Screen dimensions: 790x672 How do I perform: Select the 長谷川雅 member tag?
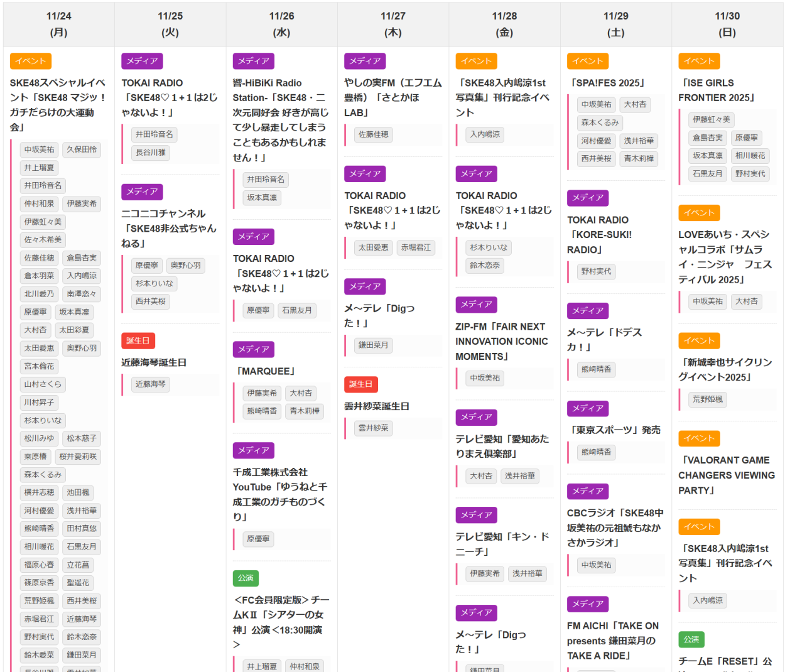(151, 153)
